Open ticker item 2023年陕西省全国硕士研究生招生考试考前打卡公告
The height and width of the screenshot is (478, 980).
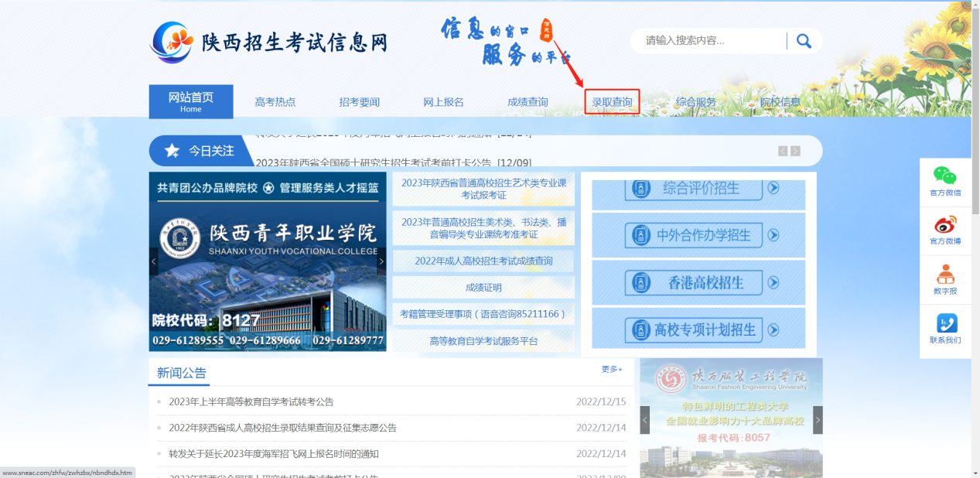pos(394,162)
